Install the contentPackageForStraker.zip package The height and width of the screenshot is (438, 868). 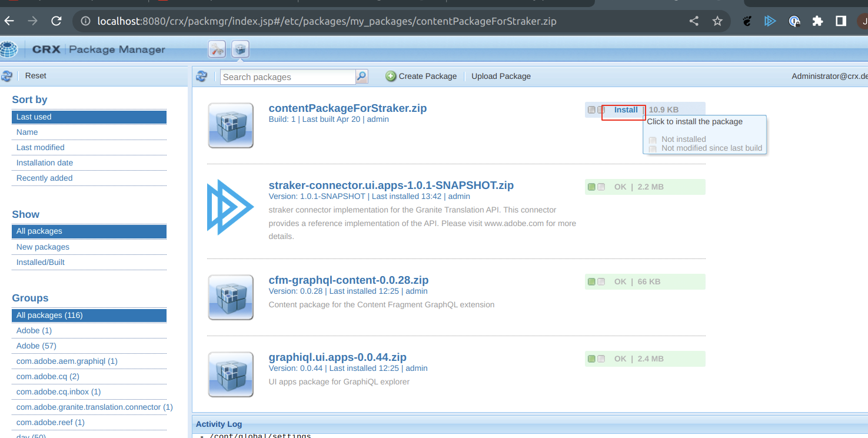[x=626, y=109]
